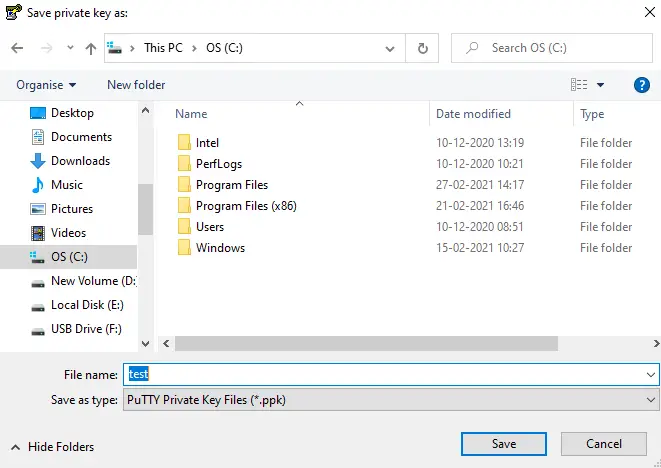Click the Desktop icon in sidebar
This screenshot has width=661, height=468.
[38, 113]
